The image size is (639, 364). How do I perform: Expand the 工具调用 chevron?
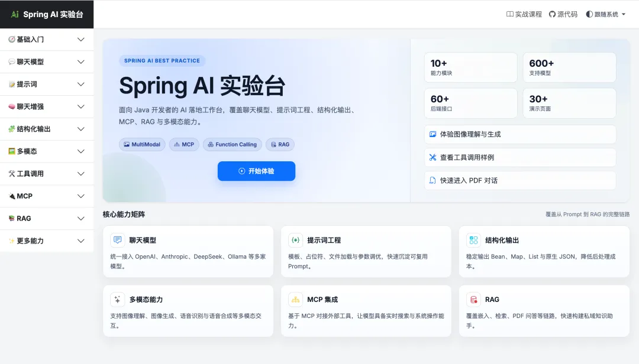(x=80, y=174)
